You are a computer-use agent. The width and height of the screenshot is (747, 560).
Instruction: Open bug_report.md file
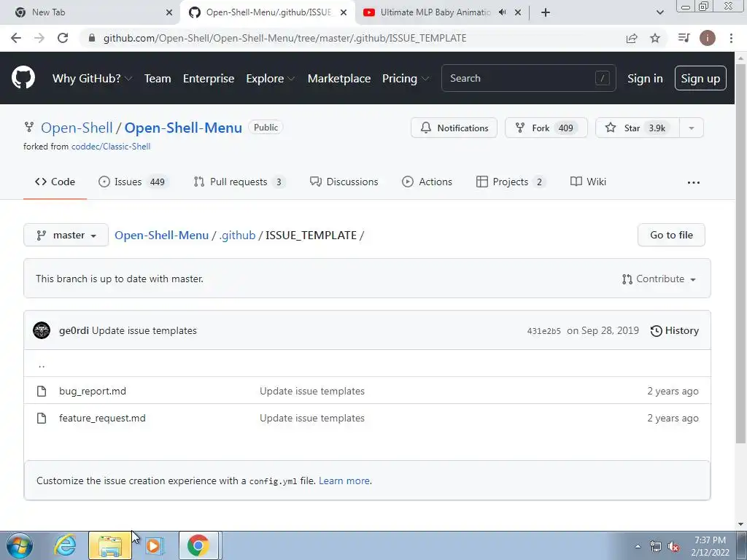93,391
